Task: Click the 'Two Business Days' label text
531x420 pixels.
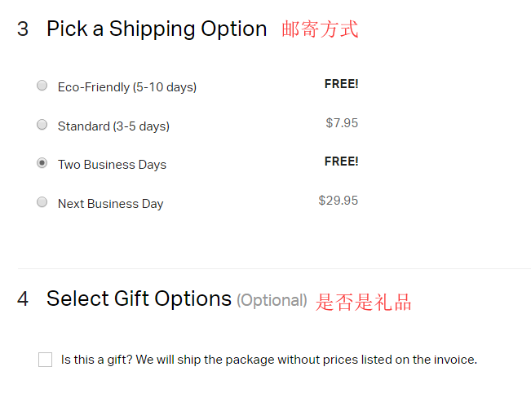Action: click(112, 165)
